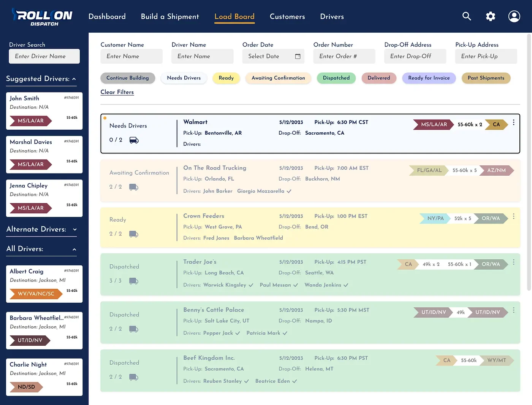532x405 pixels.
Task: Click the ND/SD region tag on Charlie Night
Action: pyautogui.click(x=26, y=387)
